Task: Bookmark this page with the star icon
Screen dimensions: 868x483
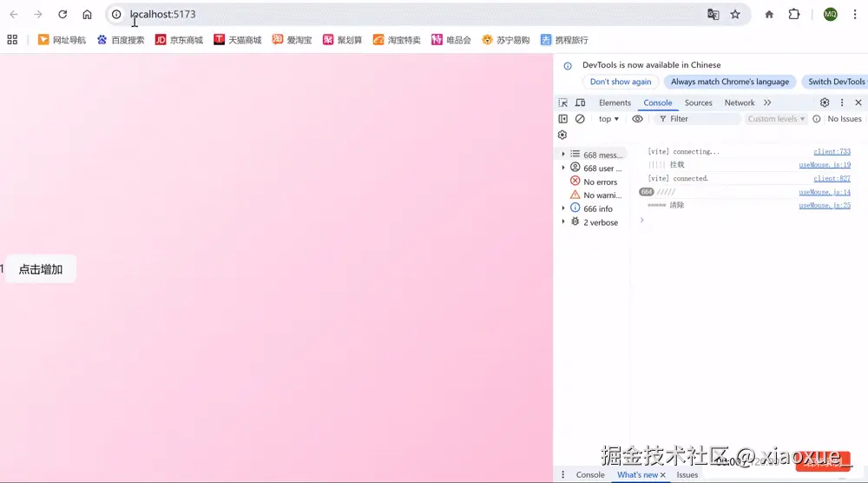Action: [735, 14]
